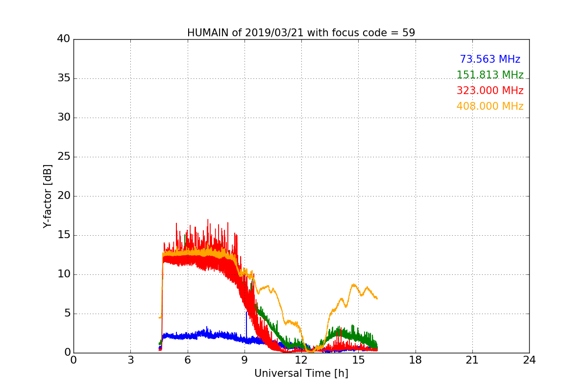Click the y-axis tick label '20'
The height and width of the screenshot is (392, 588).
63,196
